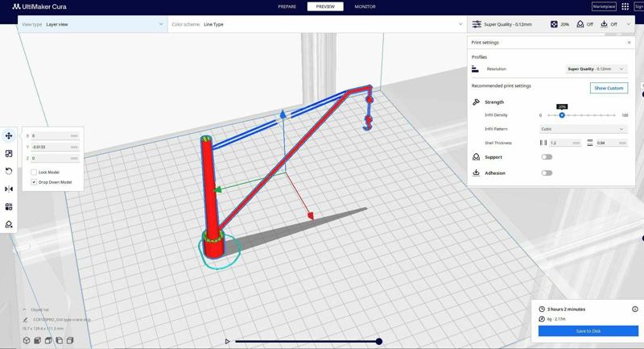This screenshot has width=644, height=349.
Task: Click the blue Z-axis move arrow handle
Action: pyautogui.click(x=283, y=114)
